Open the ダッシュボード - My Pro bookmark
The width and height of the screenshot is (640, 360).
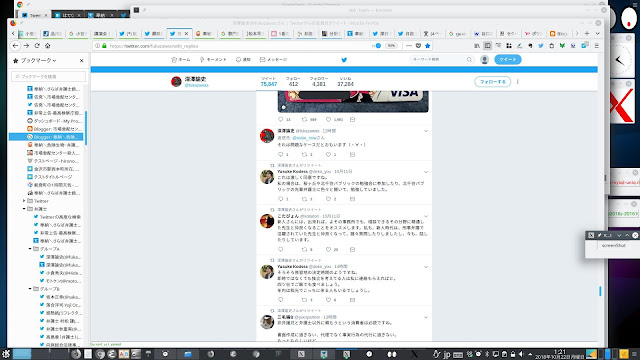(54, 121)
